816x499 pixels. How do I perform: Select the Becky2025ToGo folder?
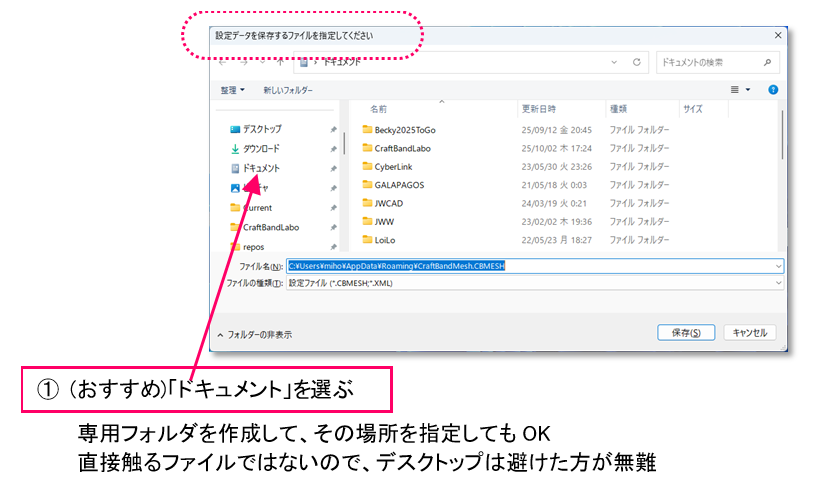(x=404, y=129)
